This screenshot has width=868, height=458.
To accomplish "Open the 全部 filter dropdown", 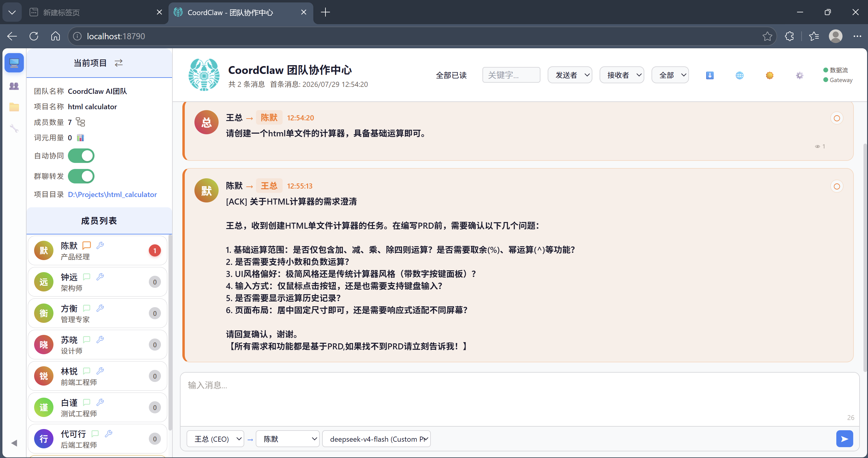I will [670, 75].
